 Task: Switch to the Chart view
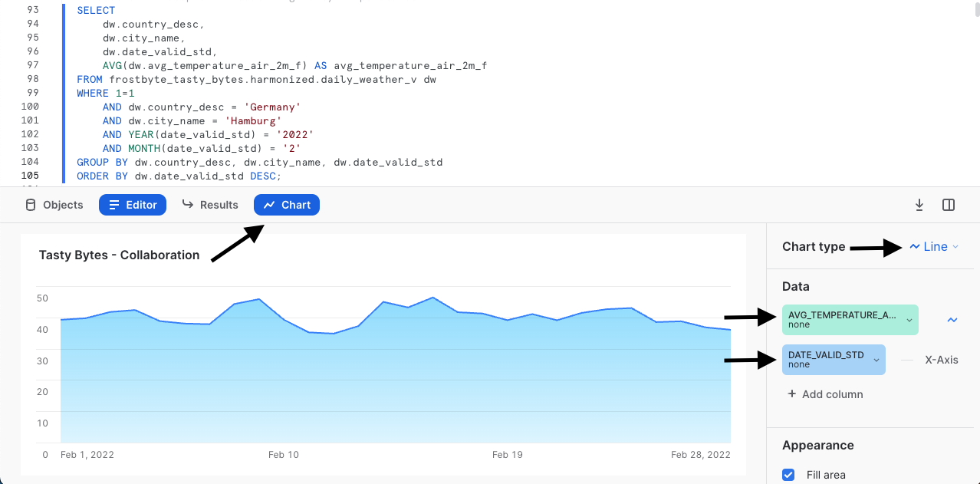coord(287,205)
